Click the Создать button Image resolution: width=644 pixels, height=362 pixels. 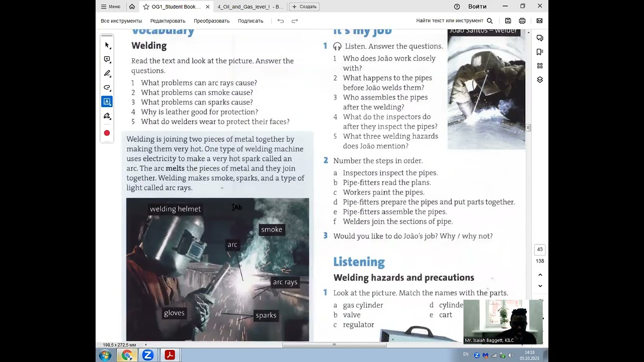[x=304, y=7]
